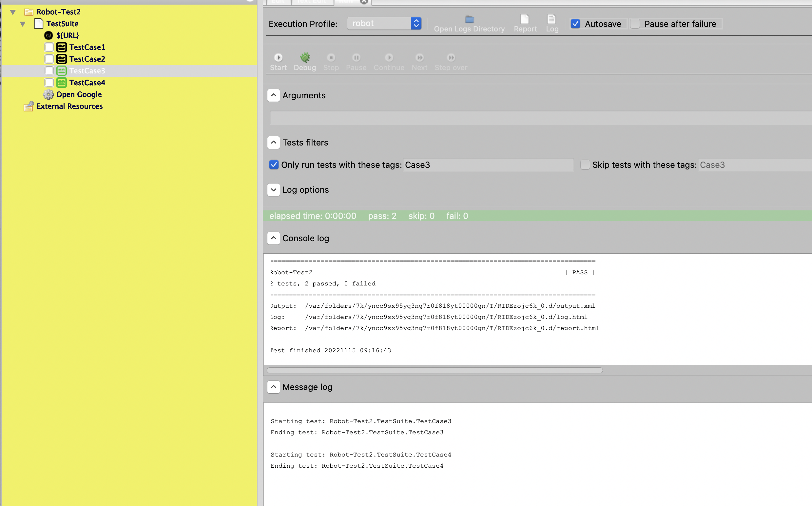
Task: Click the report.html path line
Action: 435,328
